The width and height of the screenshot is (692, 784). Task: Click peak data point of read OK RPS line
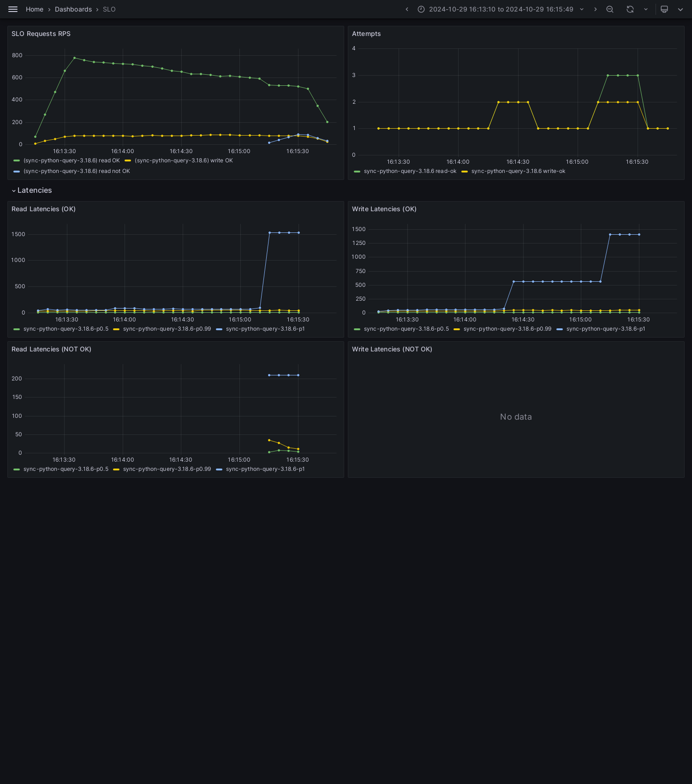pyautogui.click(x=74, y=58)
